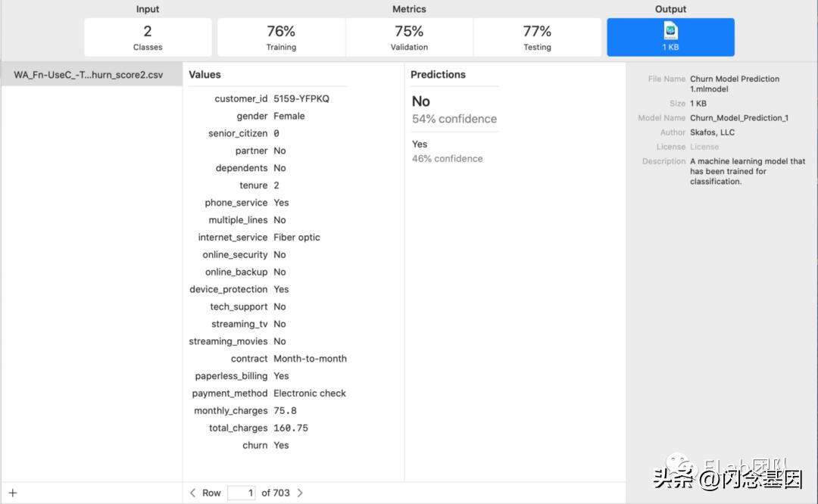Click the Model Name Churn_Model_Prediction_1 value

tap(739, 118)
